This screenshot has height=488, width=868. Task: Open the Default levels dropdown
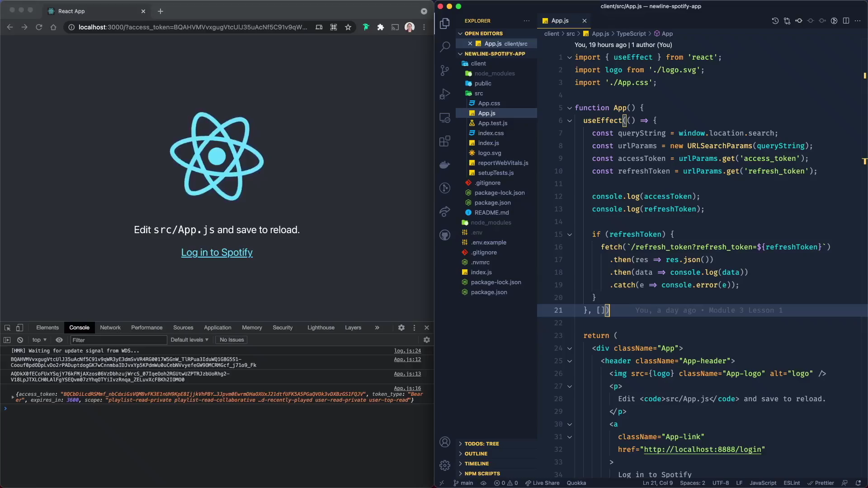click(189, 340)
